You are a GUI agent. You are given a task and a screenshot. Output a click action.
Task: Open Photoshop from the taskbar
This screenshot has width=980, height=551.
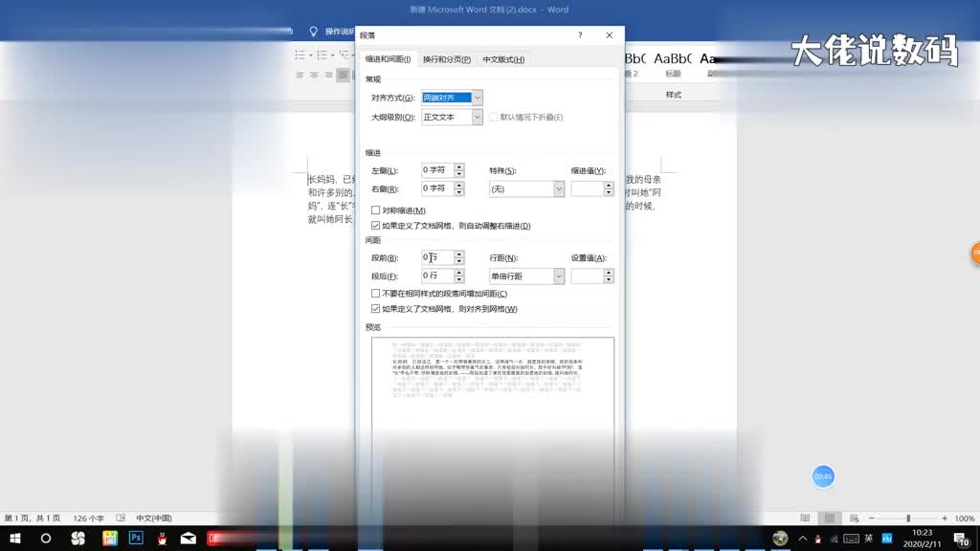point(135,540)
